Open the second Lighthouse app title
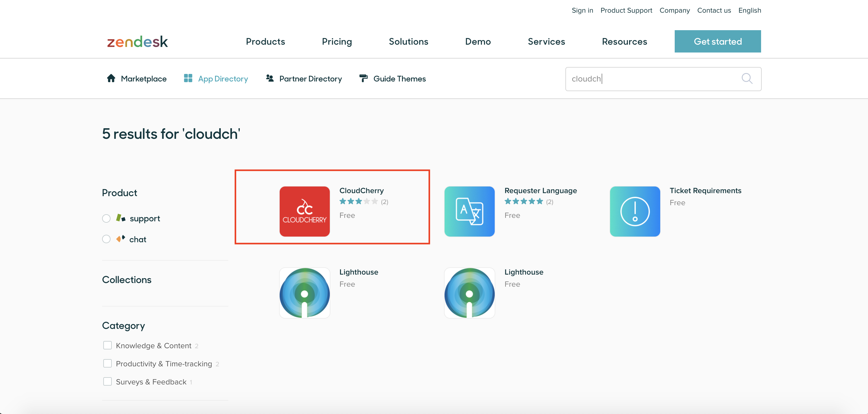 coord(524,272)
